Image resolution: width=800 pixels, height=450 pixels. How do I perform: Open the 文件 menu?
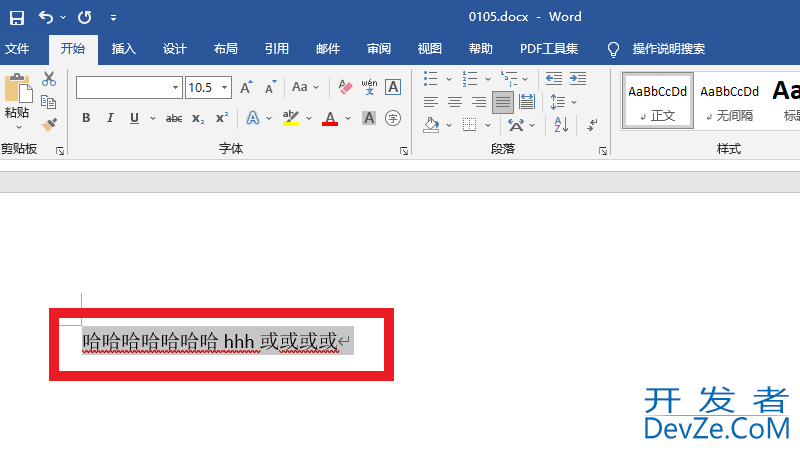click(x=17, y=49)
